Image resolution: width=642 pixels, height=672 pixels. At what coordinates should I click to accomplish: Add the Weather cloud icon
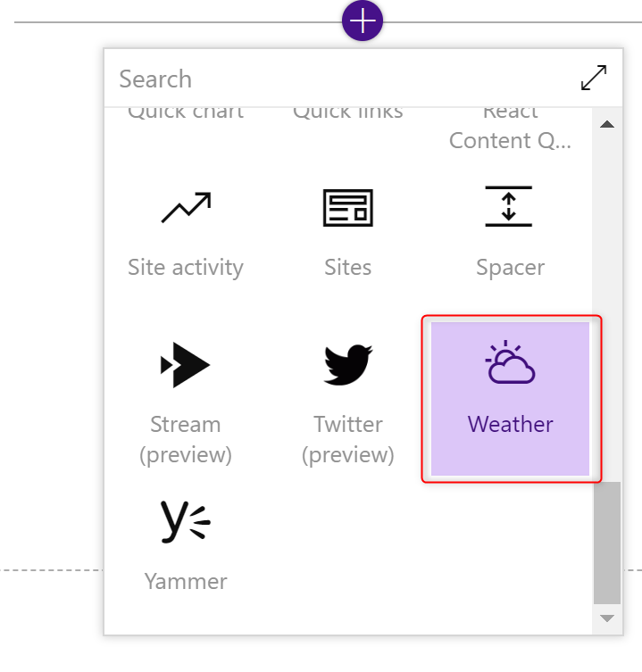click(x=510, y=361)
